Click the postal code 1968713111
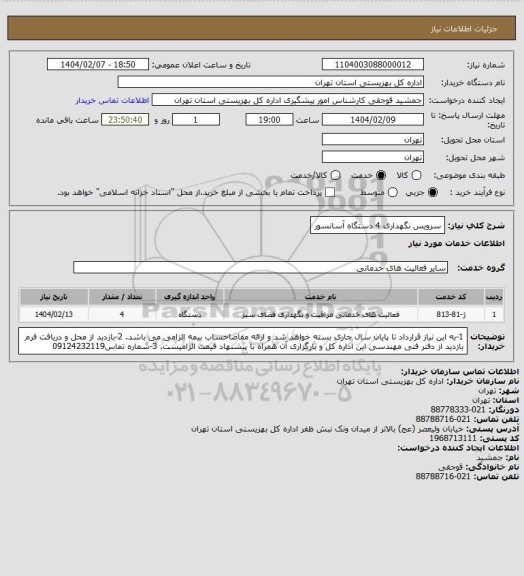The width and height of the screenshot is (524, 576). point(453,438)
